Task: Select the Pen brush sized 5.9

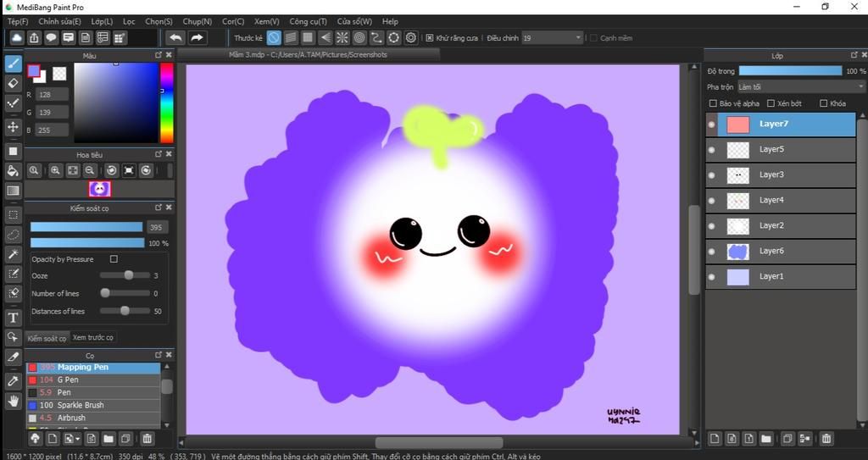Action: click(93, 392)
